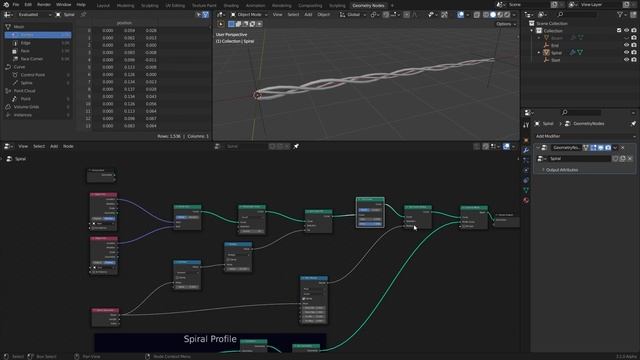The width and height of the screenshot is (640, 360).
Task: Switch to the Shading workspace tab
Action: pos(231,6)
